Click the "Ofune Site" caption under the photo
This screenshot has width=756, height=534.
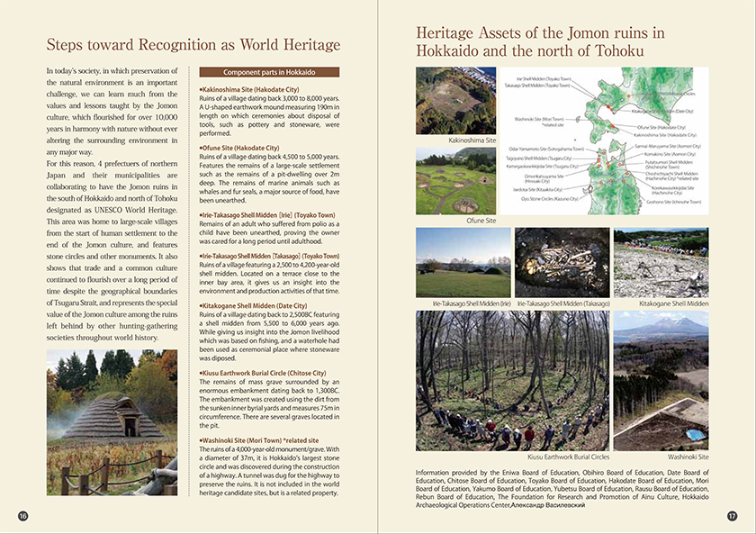[481, 221]
